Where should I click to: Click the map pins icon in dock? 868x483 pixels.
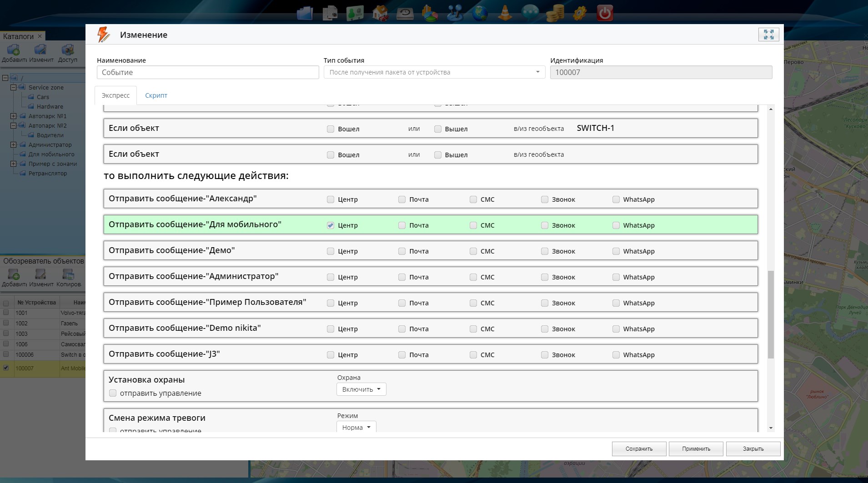pos(454,13)
